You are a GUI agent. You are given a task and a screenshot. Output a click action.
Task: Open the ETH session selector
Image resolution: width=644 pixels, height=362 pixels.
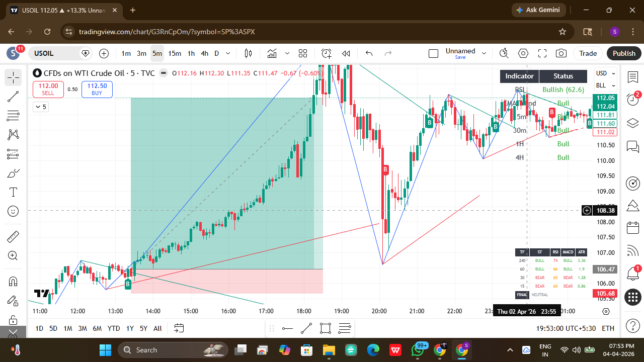click(608, 328)
